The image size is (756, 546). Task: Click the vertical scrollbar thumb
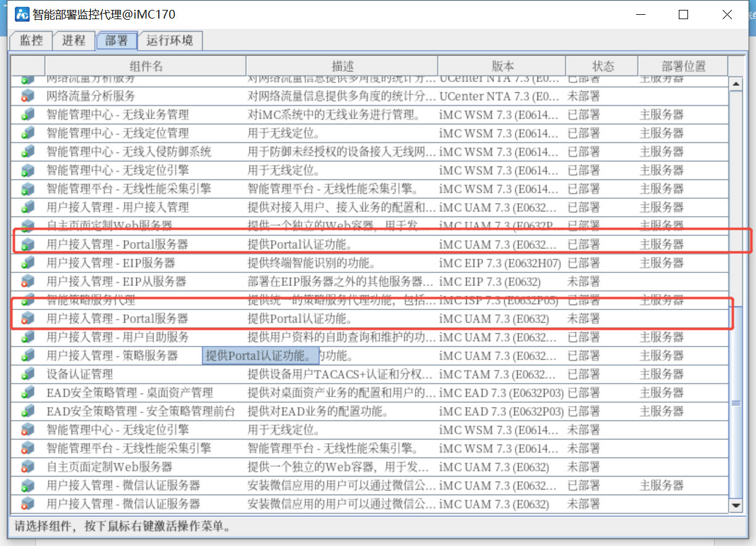pos(736,403)
